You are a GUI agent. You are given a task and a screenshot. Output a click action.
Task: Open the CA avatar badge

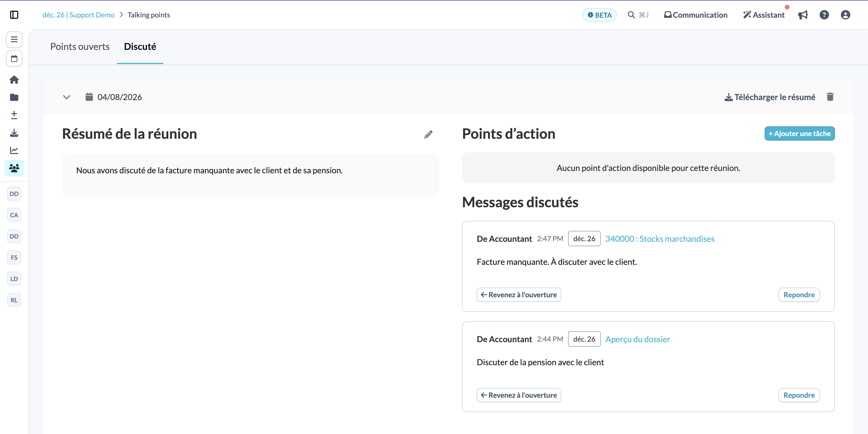point(14,215)
